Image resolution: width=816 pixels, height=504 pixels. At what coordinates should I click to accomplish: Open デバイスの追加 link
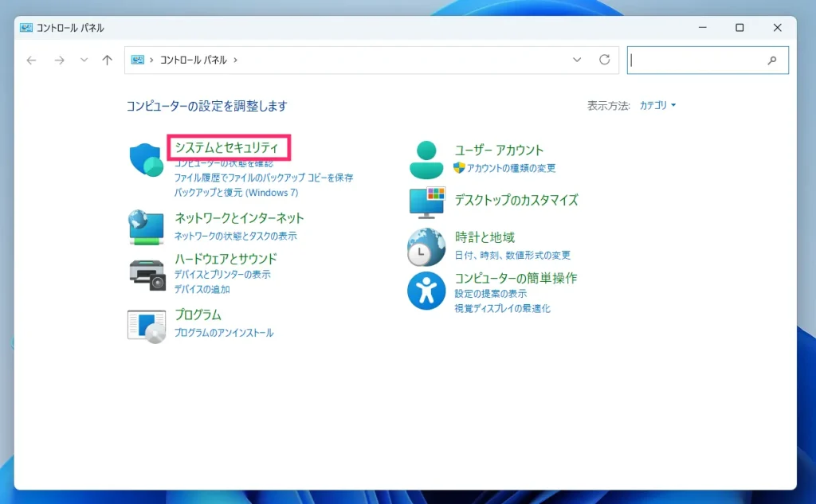202,289
